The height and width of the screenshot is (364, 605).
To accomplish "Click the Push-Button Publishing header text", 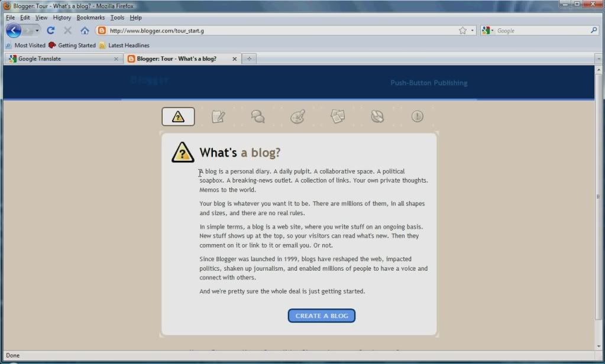I will pyautogui.click(x=429, y=83).
